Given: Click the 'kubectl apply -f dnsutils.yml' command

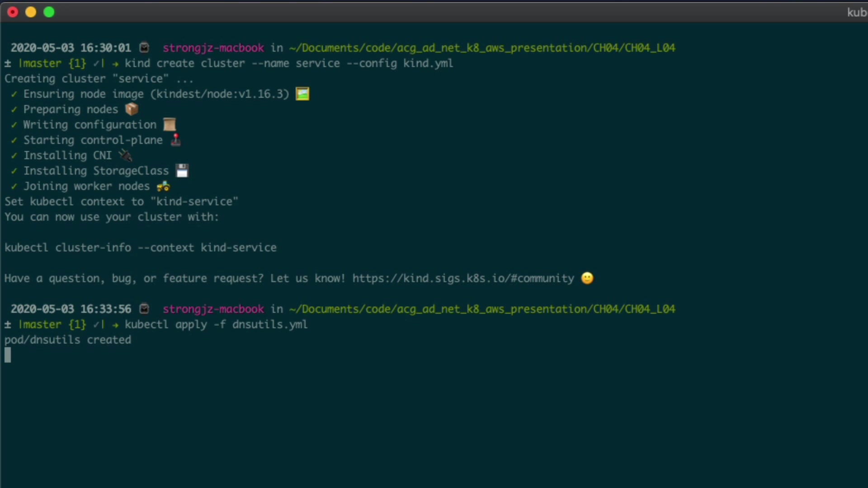Looking at the screenshot, I should 216,324.
